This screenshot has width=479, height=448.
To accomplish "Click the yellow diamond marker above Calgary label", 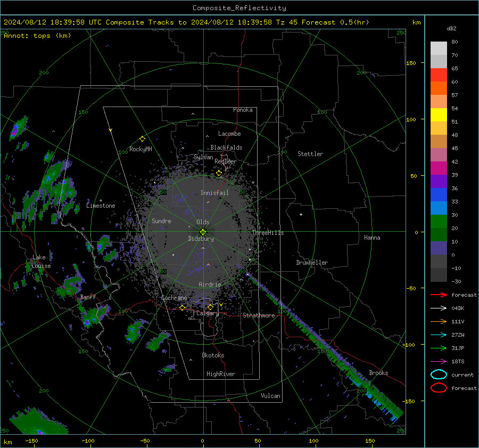I will 210,307.
